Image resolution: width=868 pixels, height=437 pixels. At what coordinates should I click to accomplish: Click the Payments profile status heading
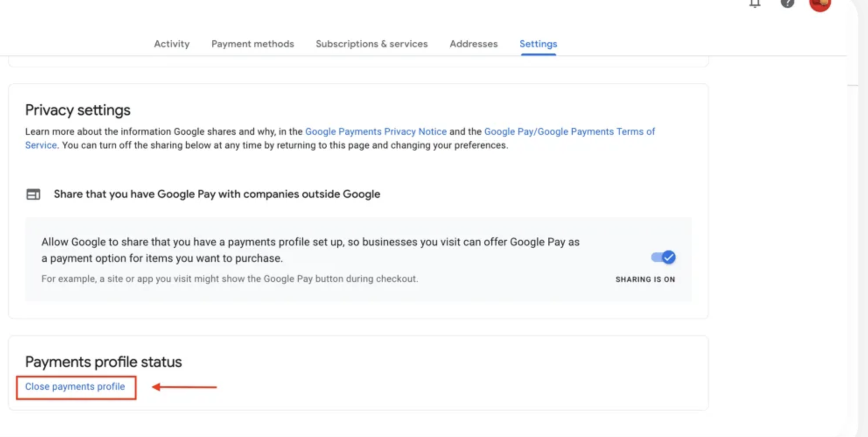coord(103,362)
